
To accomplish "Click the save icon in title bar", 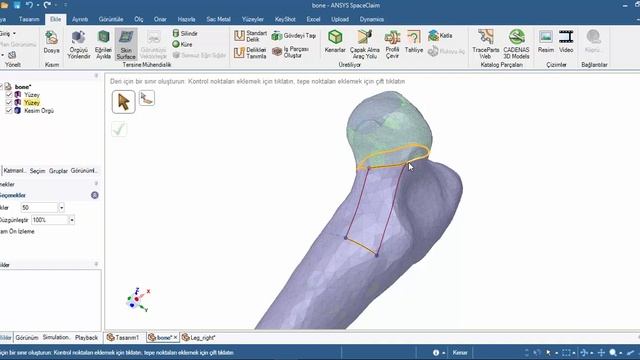I will (x=17, y=5).
